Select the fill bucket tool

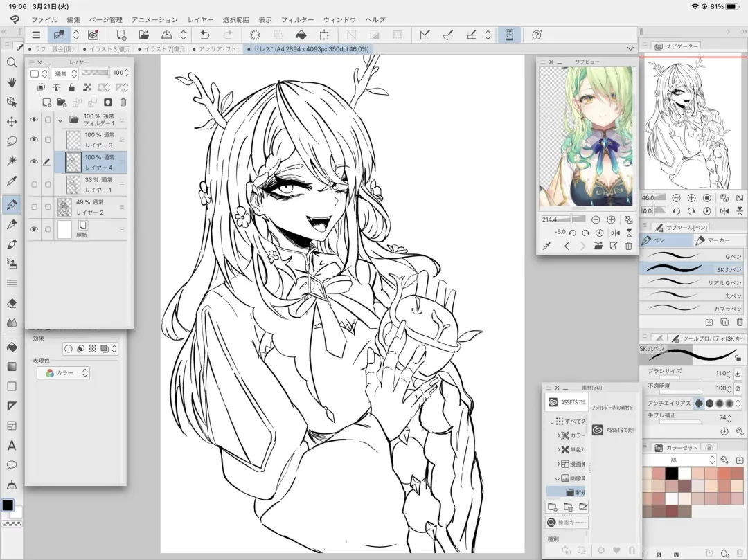[12, 347]
